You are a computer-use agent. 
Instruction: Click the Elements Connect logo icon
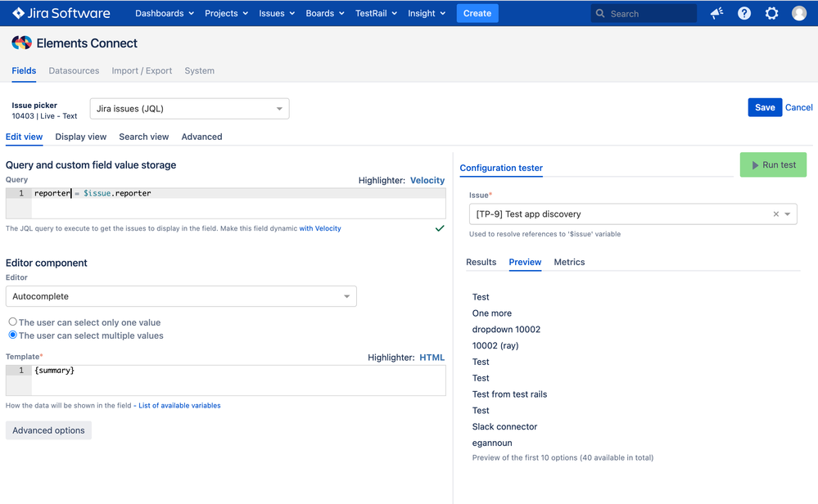point(21,43)
